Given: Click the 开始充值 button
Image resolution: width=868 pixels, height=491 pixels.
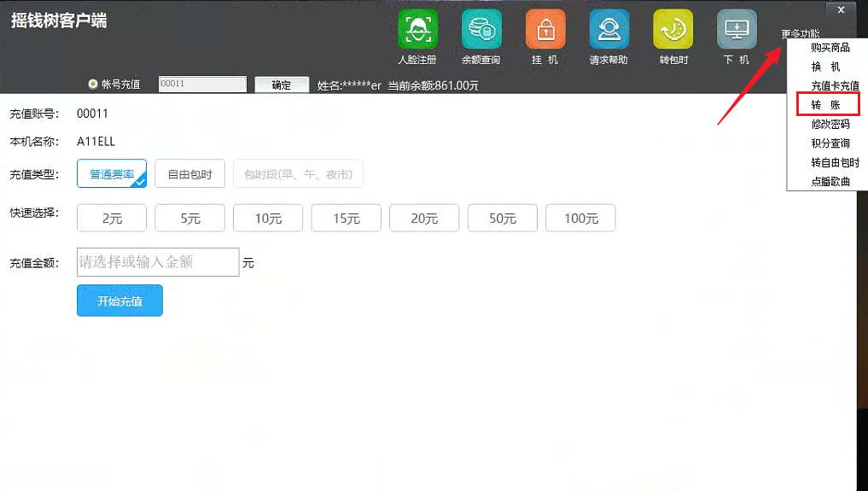Looking at the screenshot, I should tap(119, 301).
